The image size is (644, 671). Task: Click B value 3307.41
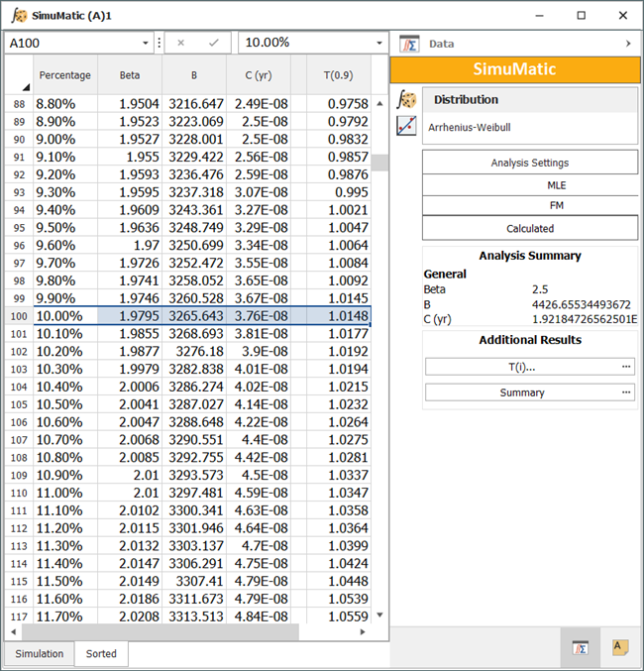194,581
